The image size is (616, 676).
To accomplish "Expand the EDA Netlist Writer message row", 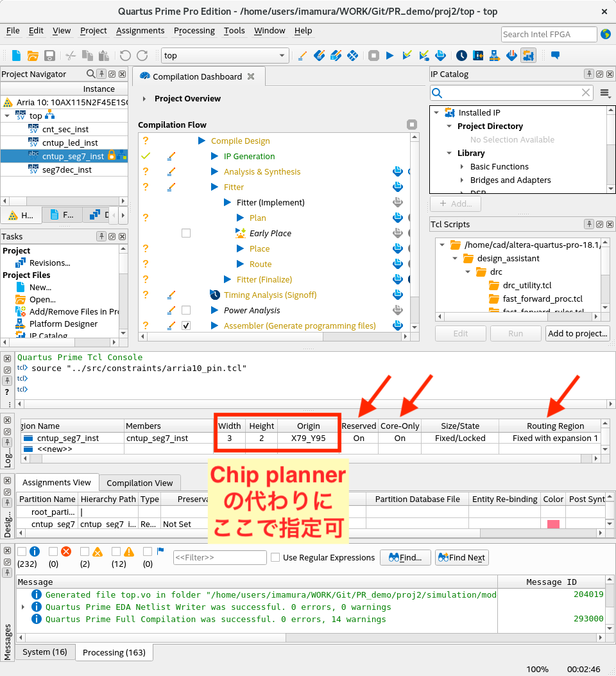I will [x=23, y=607].
